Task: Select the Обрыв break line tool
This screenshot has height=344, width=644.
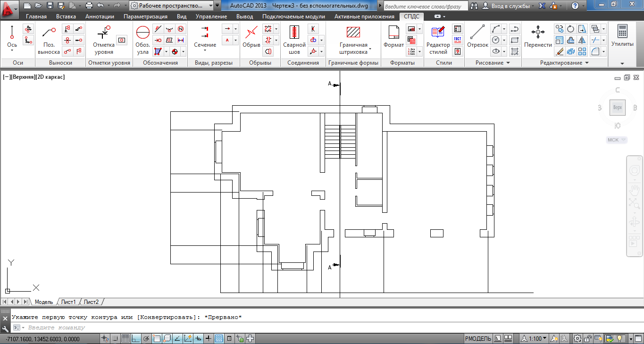Action: 251,37
